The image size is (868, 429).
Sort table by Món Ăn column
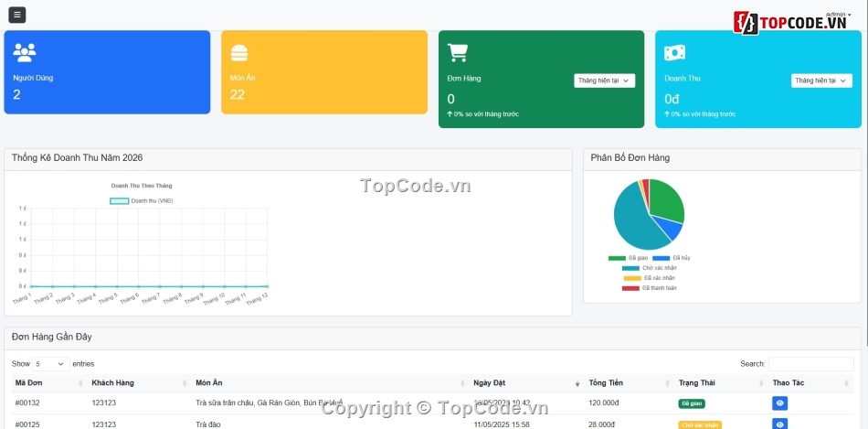(331, 383)
